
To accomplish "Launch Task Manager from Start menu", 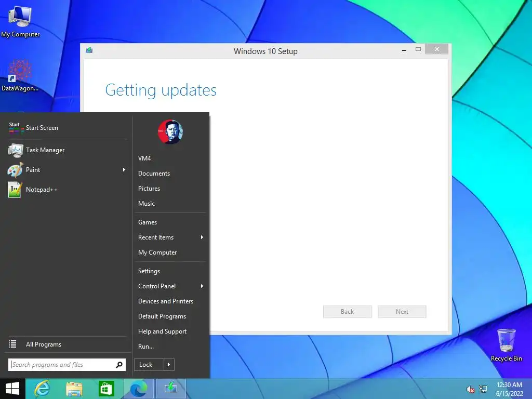I will coord(67,150).
